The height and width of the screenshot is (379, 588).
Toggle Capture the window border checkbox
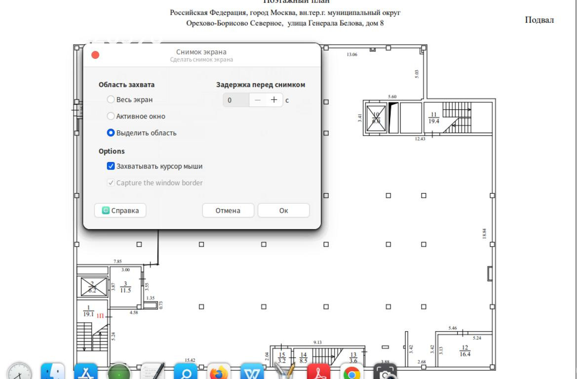point(111,183)
